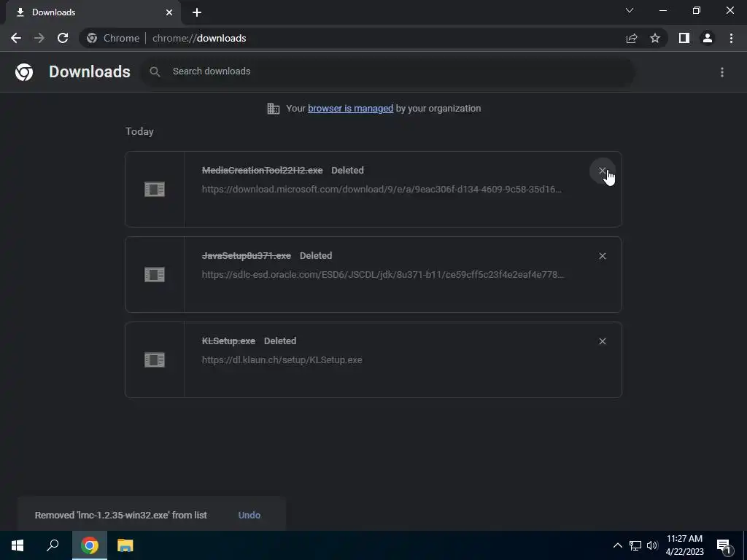
Task: Click the MediaCreationTool22H2.exe file name
Action: [263, 171]
